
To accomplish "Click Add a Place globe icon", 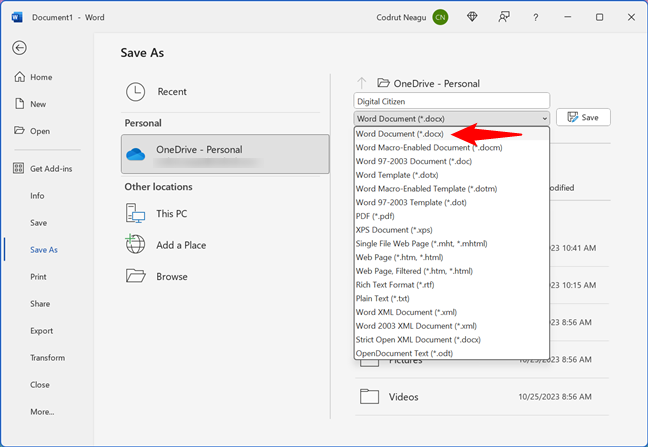I will pyautogui.click(x=136, y=245).
